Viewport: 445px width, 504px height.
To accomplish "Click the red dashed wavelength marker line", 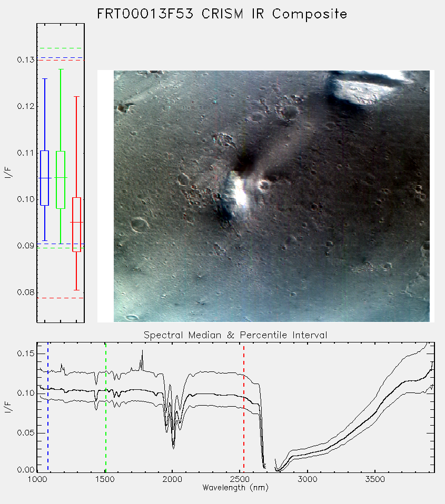I will tap(244, 407).
